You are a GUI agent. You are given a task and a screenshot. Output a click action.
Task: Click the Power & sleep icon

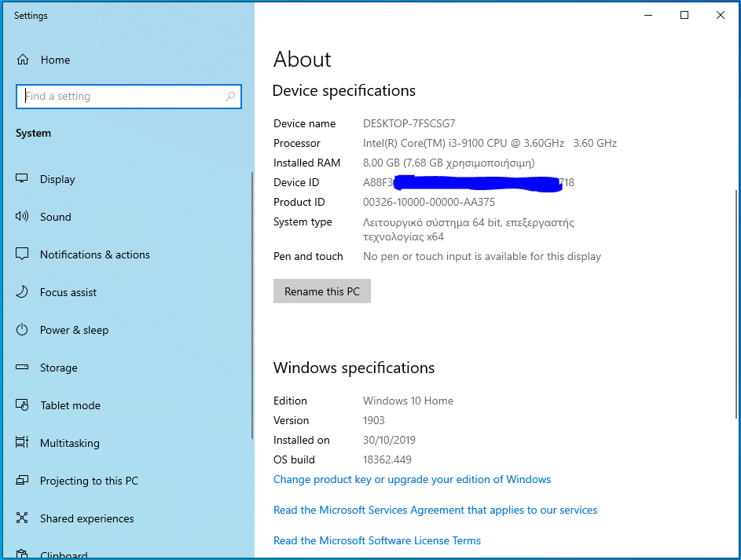22,330
